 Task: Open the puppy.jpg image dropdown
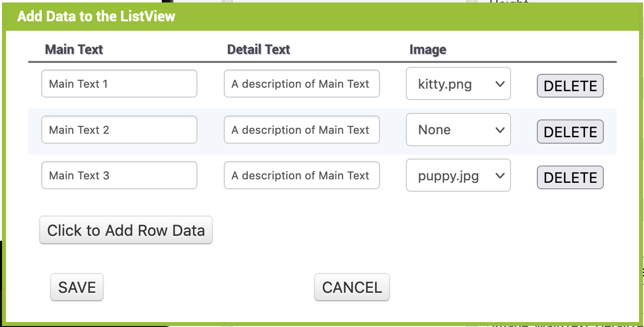tap(457, 175)
